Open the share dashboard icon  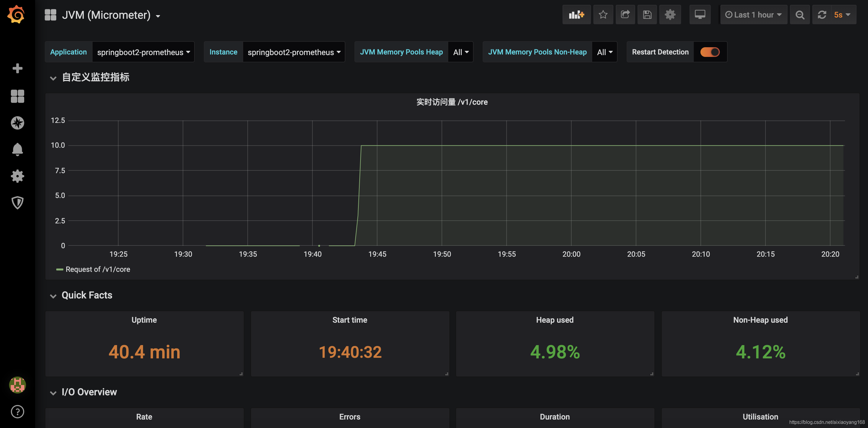(625, 15)
